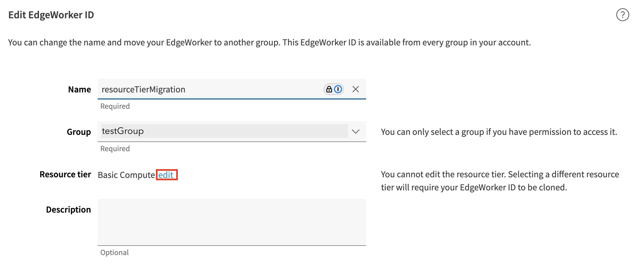The width and height of the screenshot is (644, 273).
Task: Open the testGroup group dropdown
Action: tap(224, 131)
